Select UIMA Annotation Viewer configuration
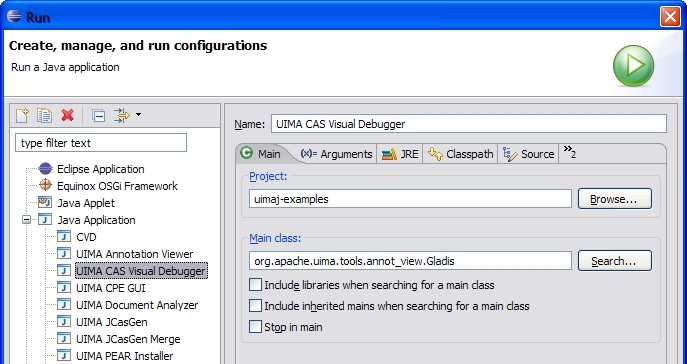This screenshot has height=364, width=687. pyautogui.click(x=135, y=254)
